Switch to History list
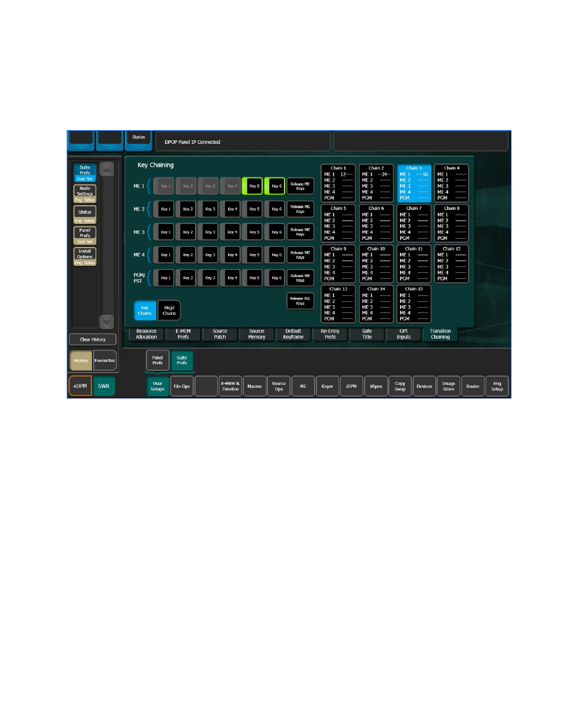Image resolution: width=562 pixels, height=728 pixels. click(x=81, y=361)
